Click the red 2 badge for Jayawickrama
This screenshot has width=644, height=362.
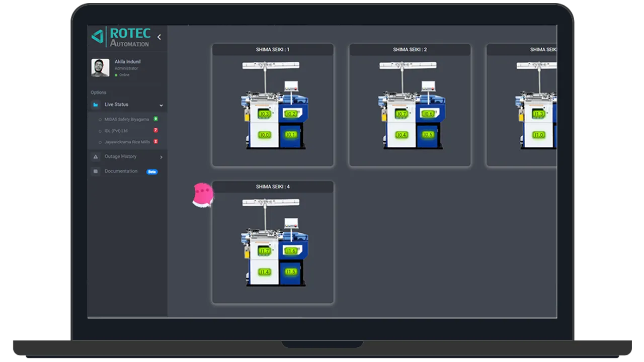(x=155, y=141)
